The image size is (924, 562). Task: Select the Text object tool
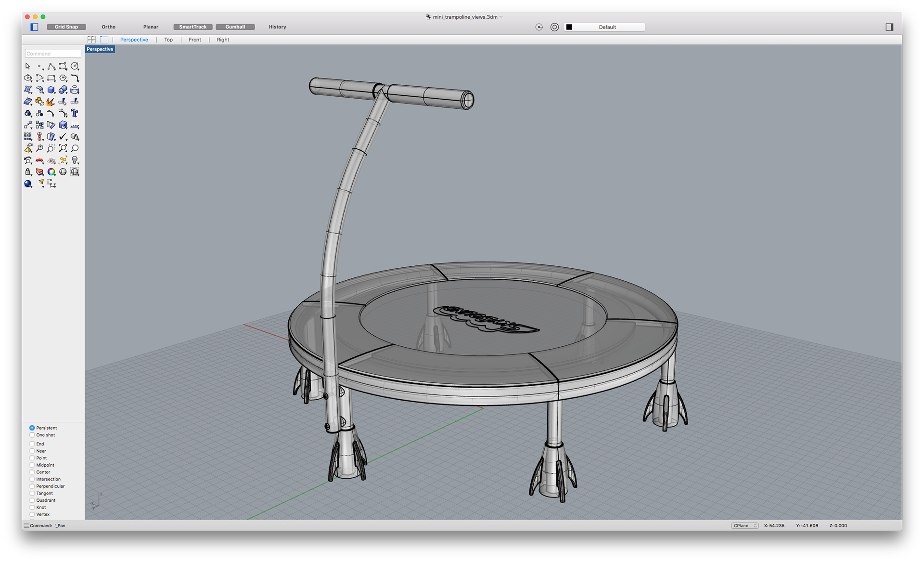(75, 113)
